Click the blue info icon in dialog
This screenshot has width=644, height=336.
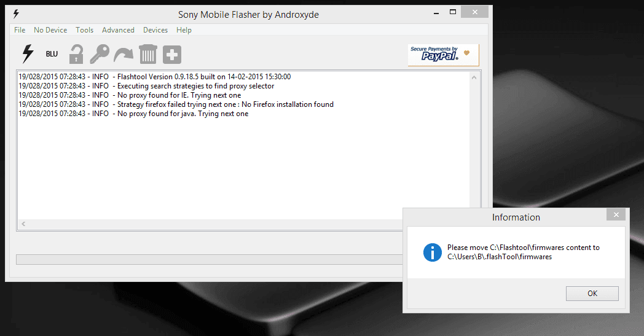[x=433, y=252]
